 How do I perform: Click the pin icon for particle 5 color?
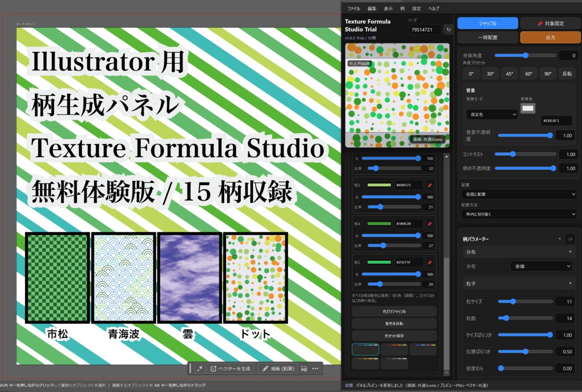[x=430, y=262]
